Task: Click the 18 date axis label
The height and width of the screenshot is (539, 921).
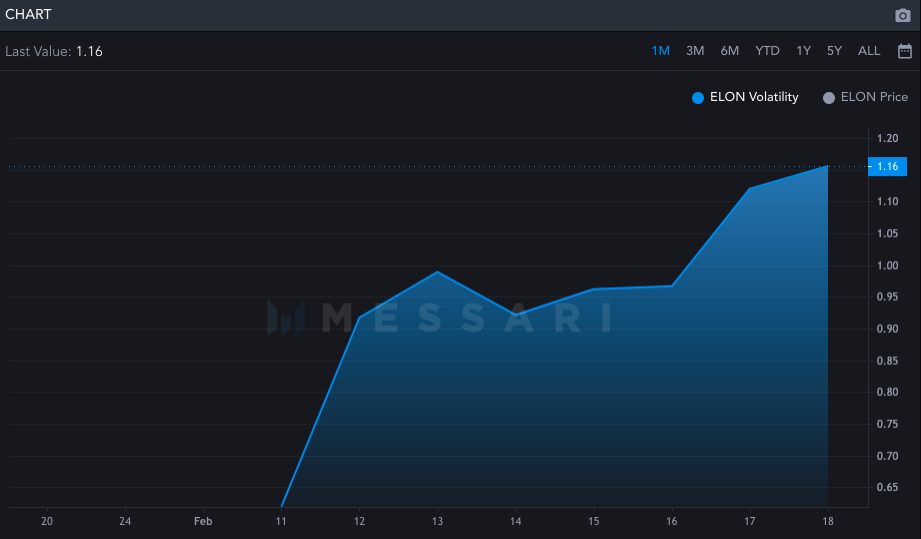Action: coord(828,521)
